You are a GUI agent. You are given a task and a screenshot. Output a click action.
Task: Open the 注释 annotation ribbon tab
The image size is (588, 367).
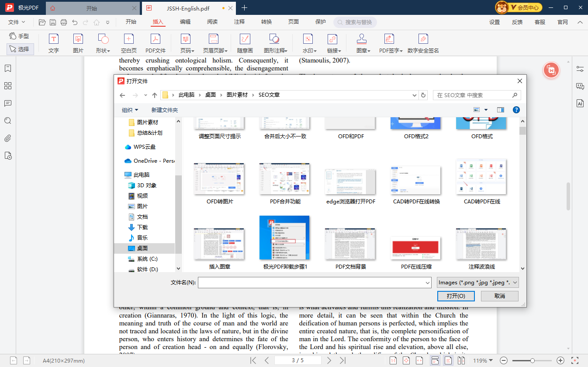pyautogui.click(x=239, y=22)
